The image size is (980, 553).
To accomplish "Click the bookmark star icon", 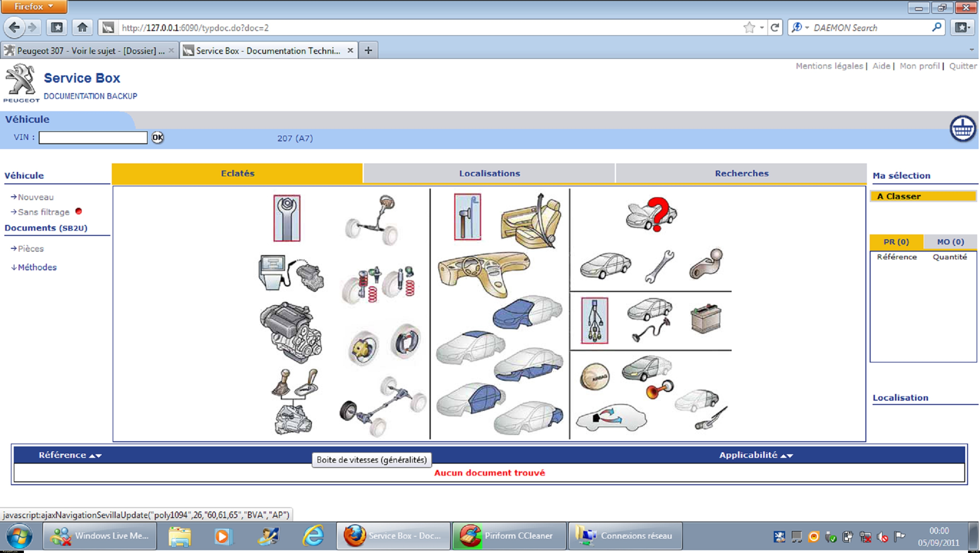I will coord(749,27).
